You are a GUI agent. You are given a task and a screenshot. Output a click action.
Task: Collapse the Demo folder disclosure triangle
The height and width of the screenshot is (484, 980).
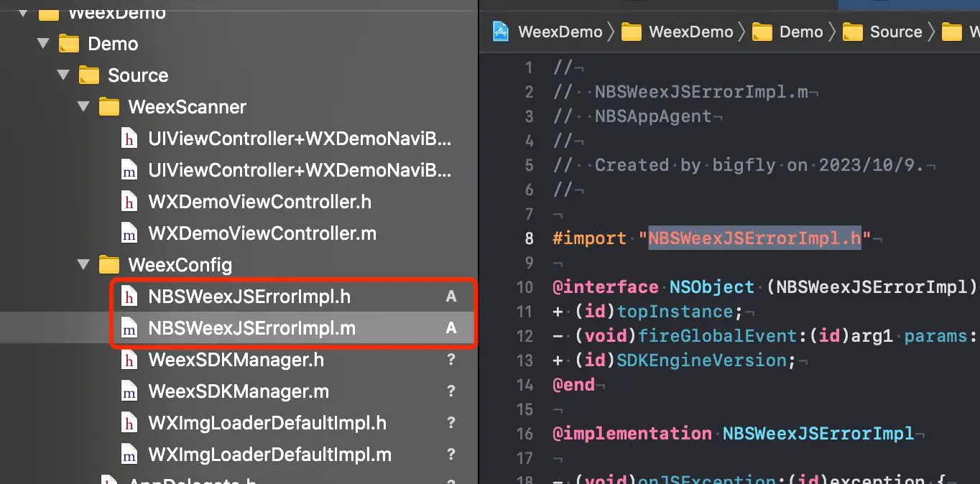pyautogui.click(x=44, y=44)
